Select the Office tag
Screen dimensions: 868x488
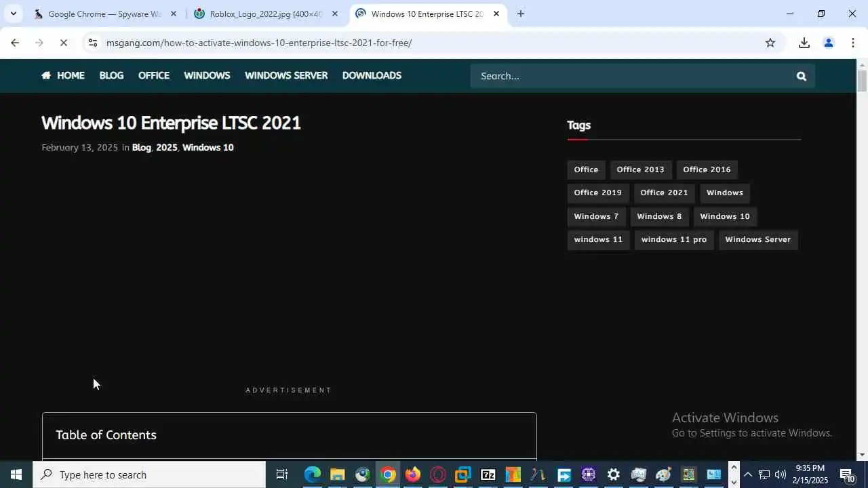[586, 169]
